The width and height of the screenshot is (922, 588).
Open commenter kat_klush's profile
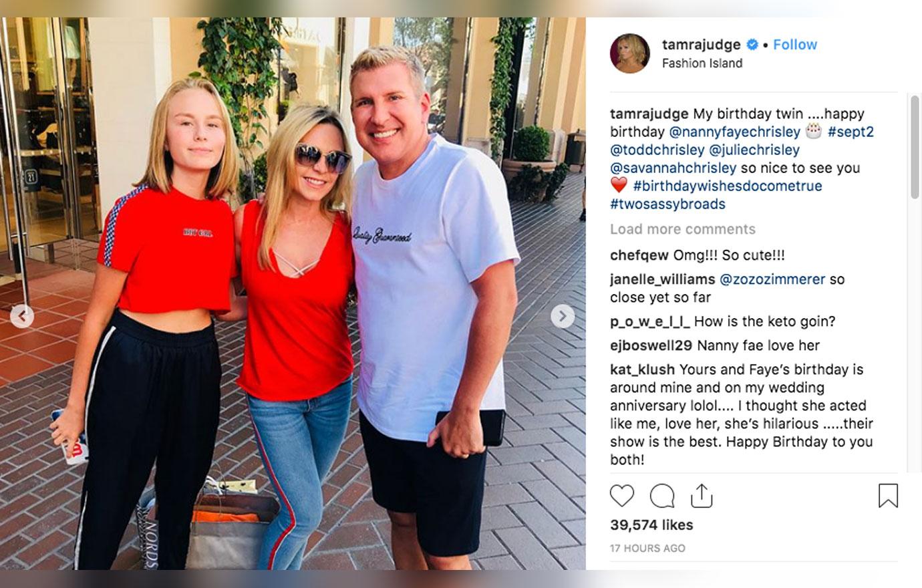[643, 370]
